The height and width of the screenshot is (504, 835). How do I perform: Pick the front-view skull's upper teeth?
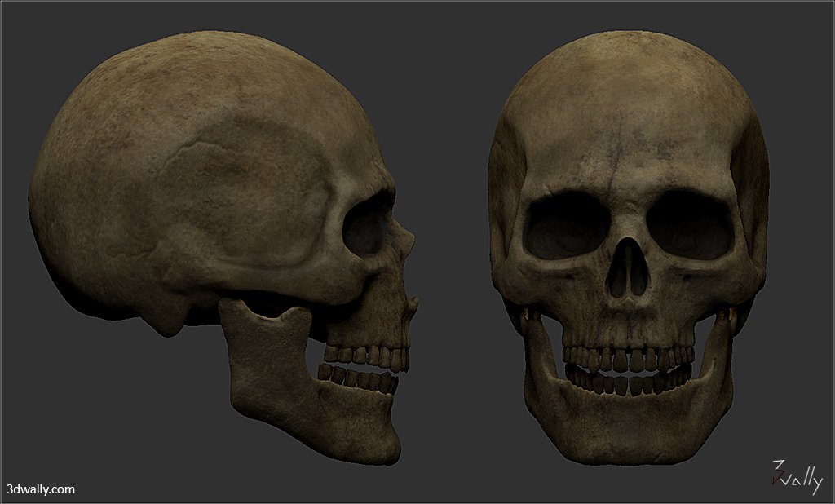pyautogui.click(x=629, y=357)
